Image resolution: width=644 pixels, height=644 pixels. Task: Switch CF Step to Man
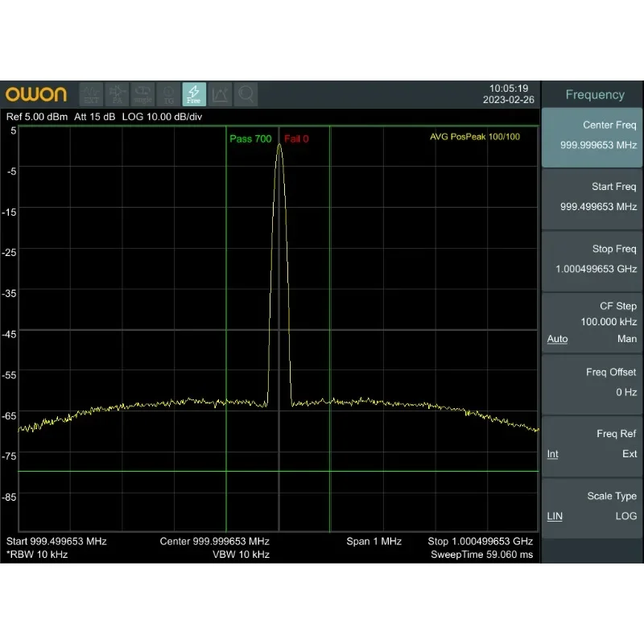[626, 339]
